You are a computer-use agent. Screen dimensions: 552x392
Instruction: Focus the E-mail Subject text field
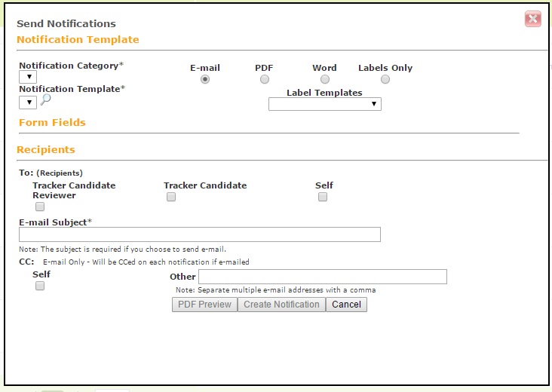click(x=200, y=234)
